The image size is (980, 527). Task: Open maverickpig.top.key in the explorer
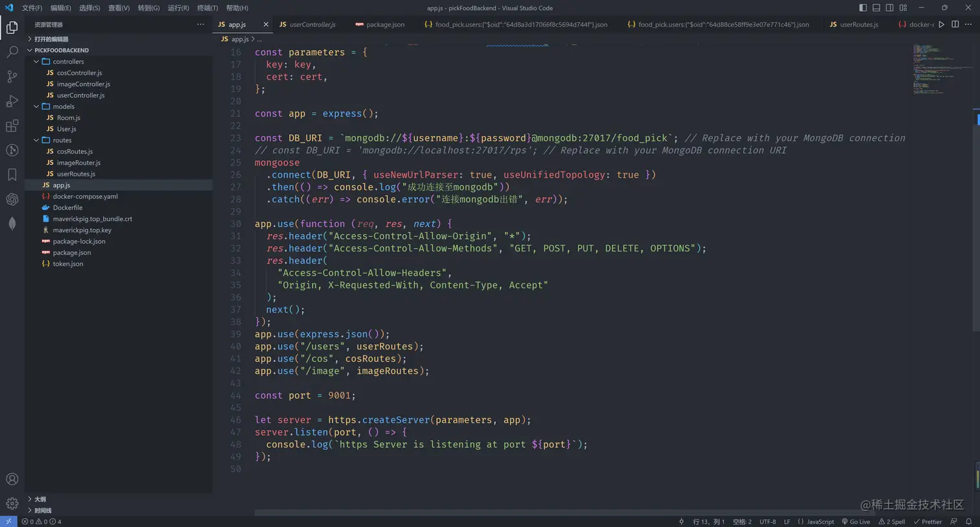click(x=82, y=230)
